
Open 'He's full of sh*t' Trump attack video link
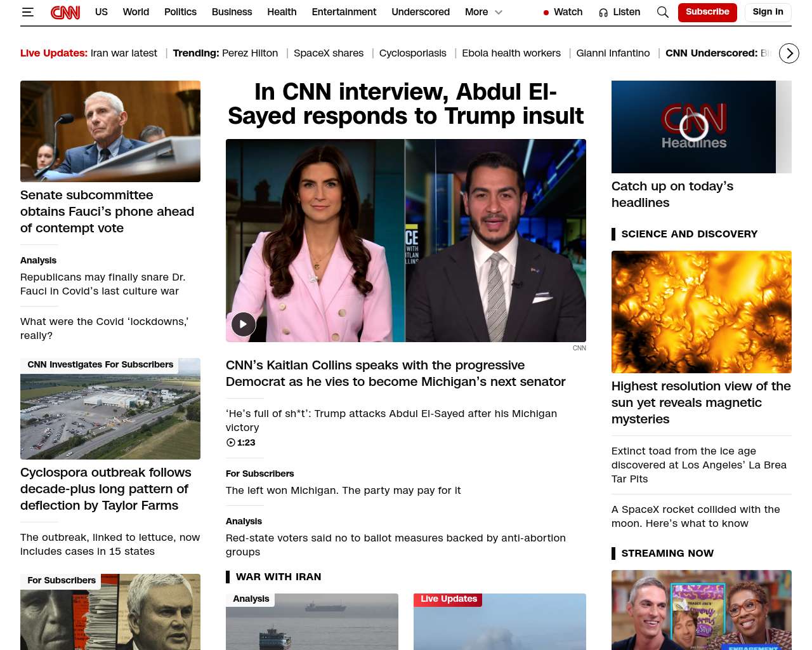[391, 420]
